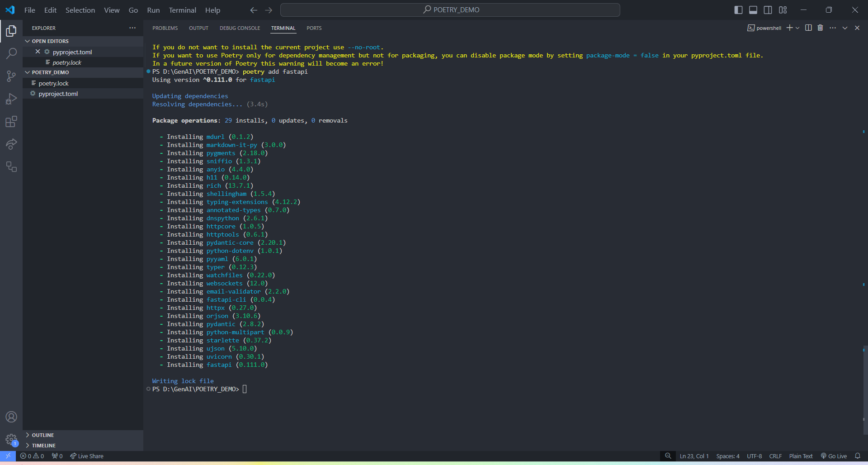This screenshot has width=868, height=465.
Task: Change file encoding UTF-8
Action: point(754,456)
